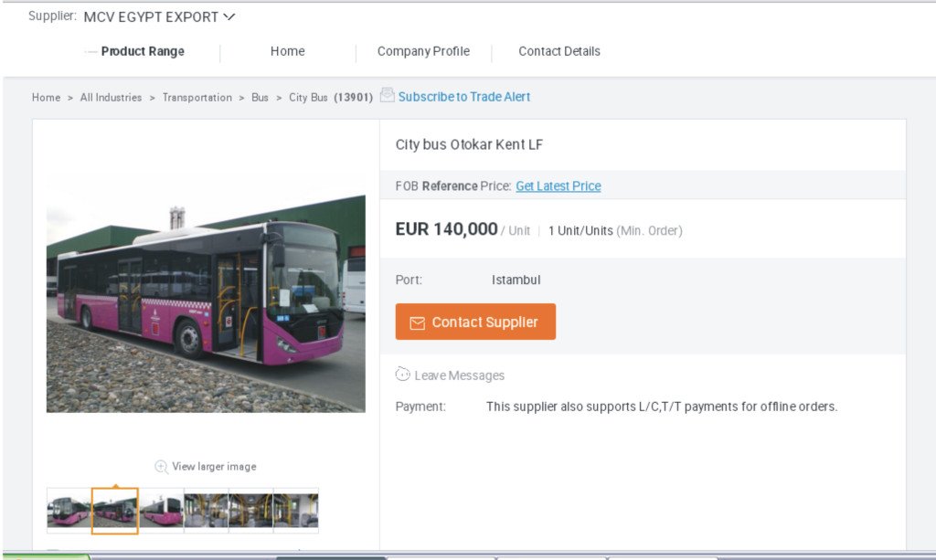Select the last interior thumbnail

(x=296, y=511)
